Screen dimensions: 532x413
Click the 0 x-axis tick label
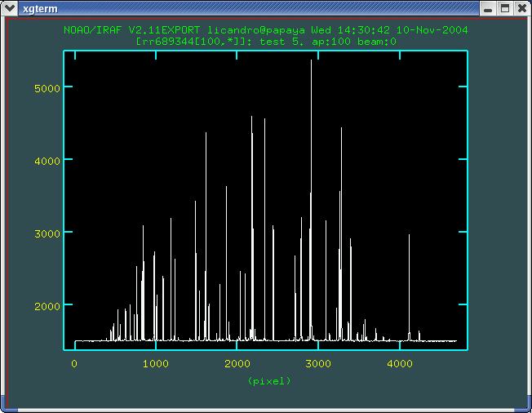[74, 363]
